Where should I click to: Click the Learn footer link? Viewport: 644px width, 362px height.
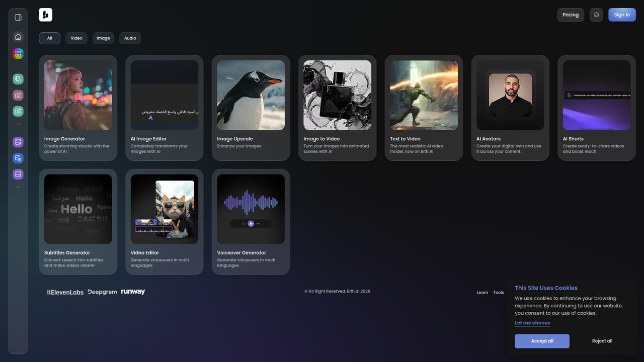coord(482,293)
